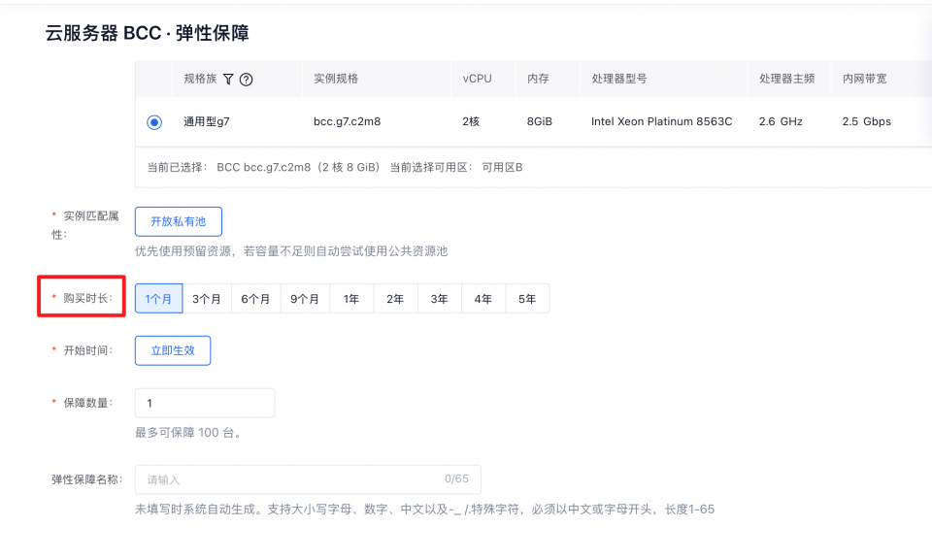Open the 规格族 filter funnel icon
932x560 pixels.
click(x=228, y=79)
